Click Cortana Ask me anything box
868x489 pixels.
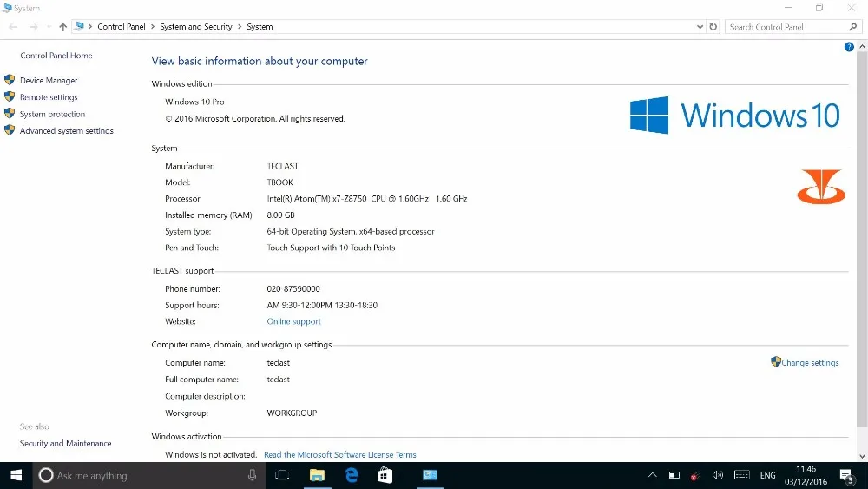(149, 475)
